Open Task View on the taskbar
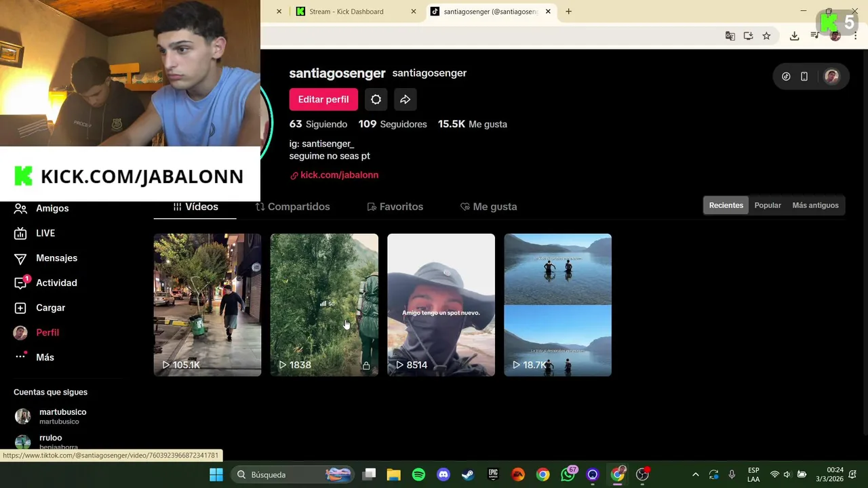This screenshot has height=488, width=868. [x=369, y=475]
